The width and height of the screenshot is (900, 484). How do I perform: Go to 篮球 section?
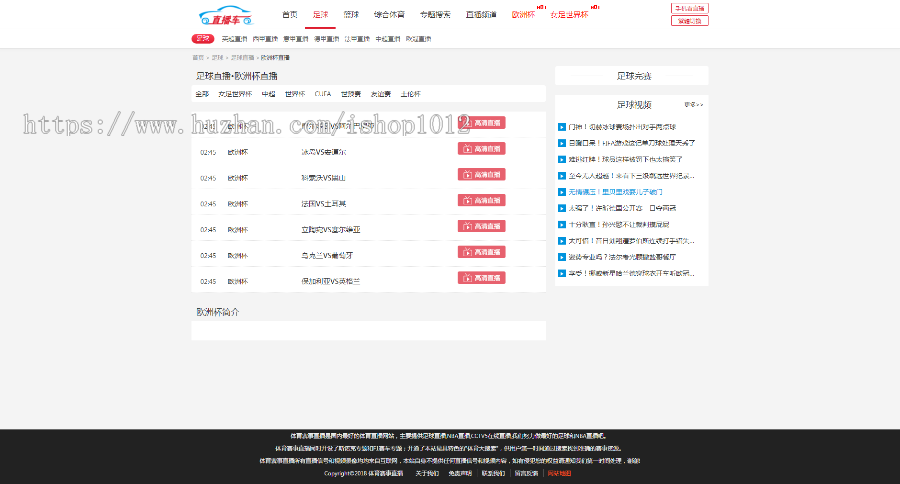point(351,14)
